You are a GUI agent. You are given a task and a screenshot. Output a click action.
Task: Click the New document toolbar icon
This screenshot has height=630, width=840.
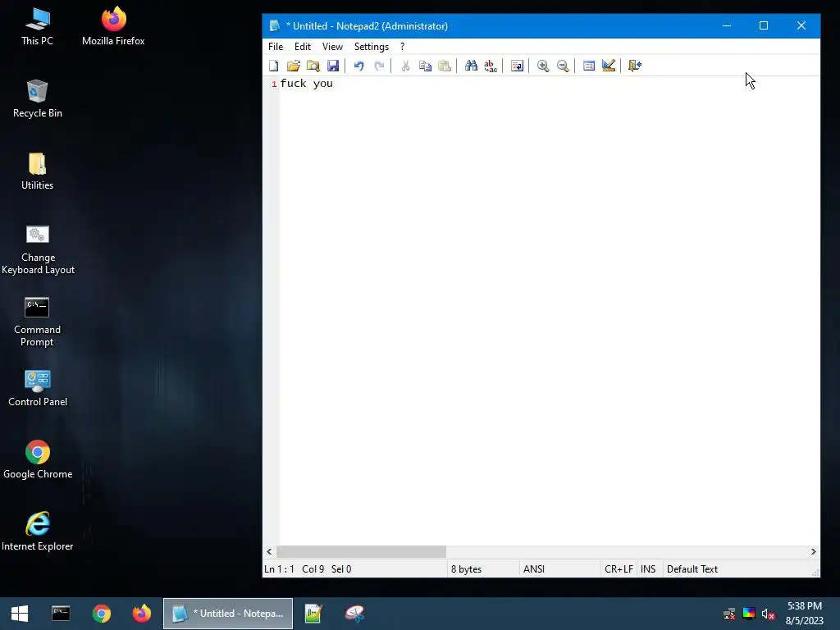pyautogui.click(x=274, y=66)
